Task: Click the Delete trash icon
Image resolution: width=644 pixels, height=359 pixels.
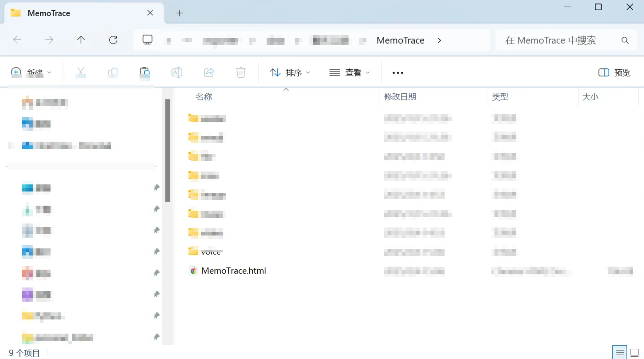Action: [241, 72]
